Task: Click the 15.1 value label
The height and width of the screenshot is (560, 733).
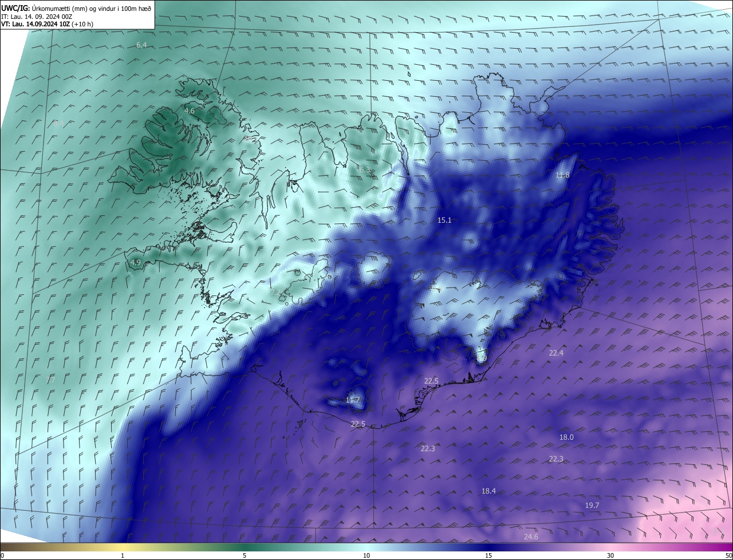Action: click(x=444, y=220)
